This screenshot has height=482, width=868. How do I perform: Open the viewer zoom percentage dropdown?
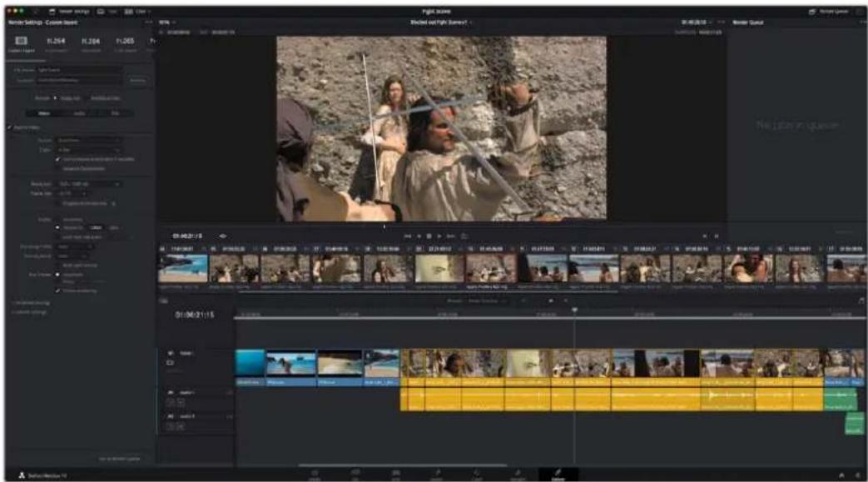coord(167,22)
